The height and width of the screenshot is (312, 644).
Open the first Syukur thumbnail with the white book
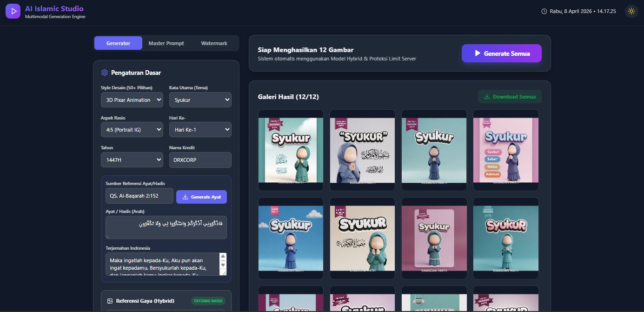pyautogui.click(x=291, y=150)
